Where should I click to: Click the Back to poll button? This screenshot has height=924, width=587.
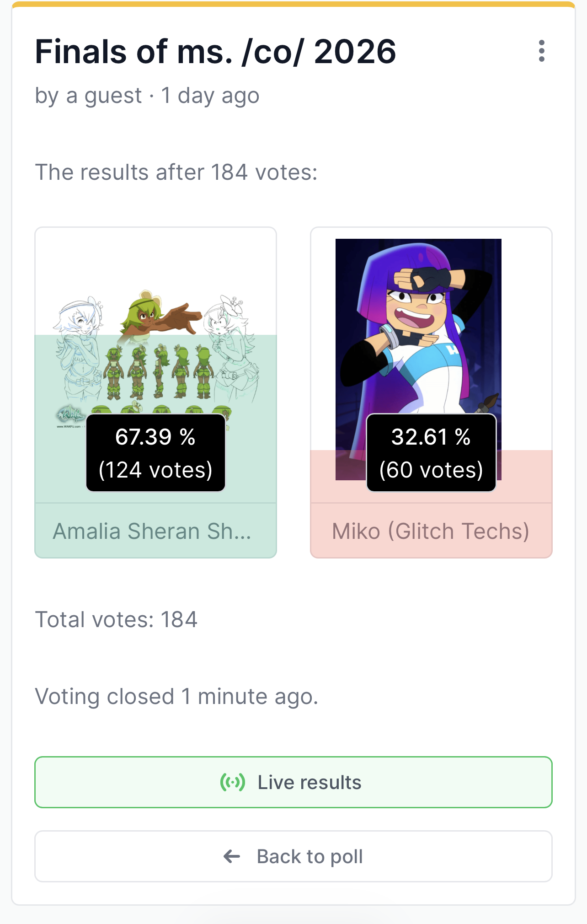[x=293, y=856]
